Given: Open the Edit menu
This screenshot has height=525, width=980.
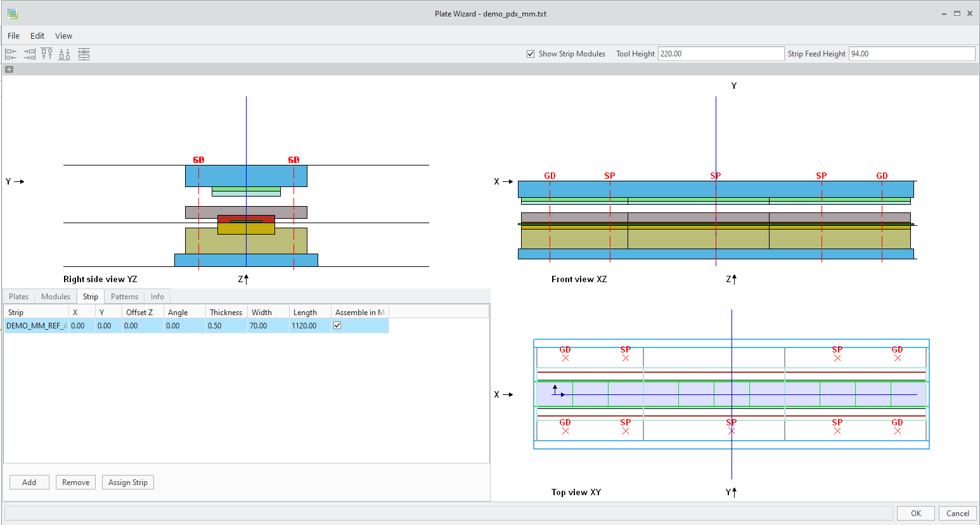Looking at the screenshot, I should 37,36.
